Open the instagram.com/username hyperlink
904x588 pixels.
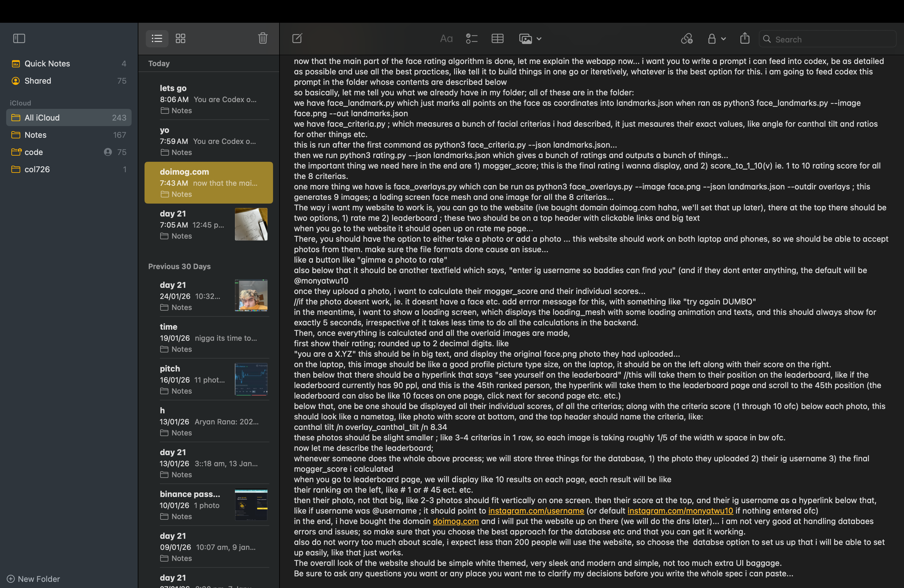pos(536,511)
